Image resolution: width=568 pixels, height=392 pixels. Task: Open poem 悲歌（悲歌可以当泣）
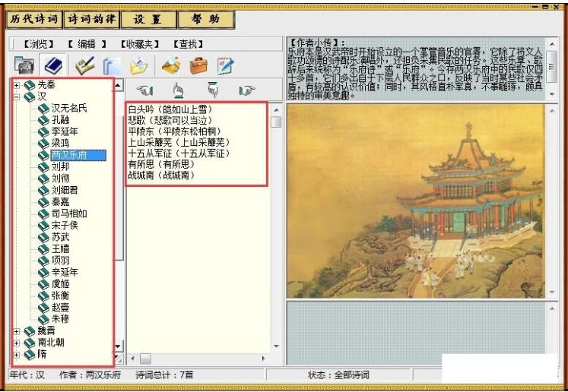(x=170, y=120)
